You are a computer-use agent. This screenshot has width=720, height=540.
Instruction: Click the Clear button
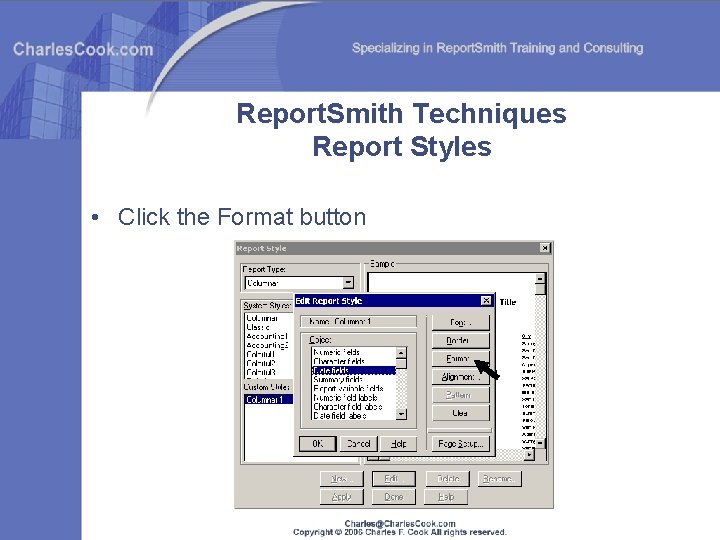[x=461, y=413]
